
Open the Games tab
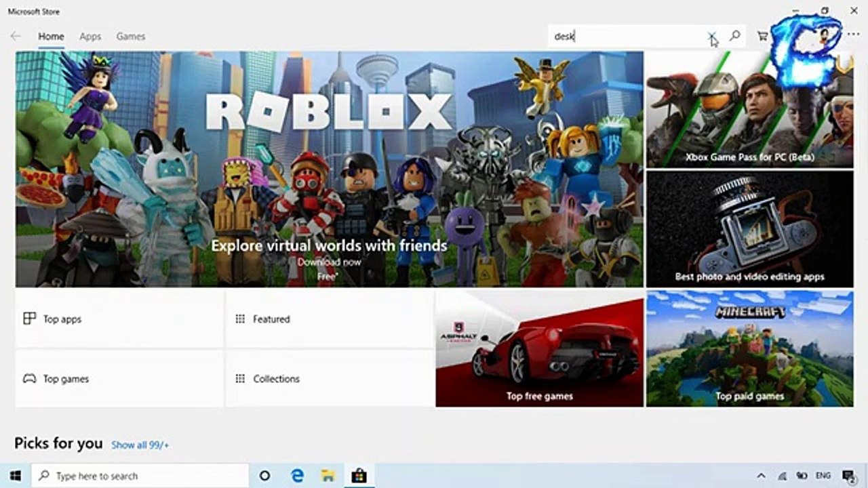coord(131,37)
